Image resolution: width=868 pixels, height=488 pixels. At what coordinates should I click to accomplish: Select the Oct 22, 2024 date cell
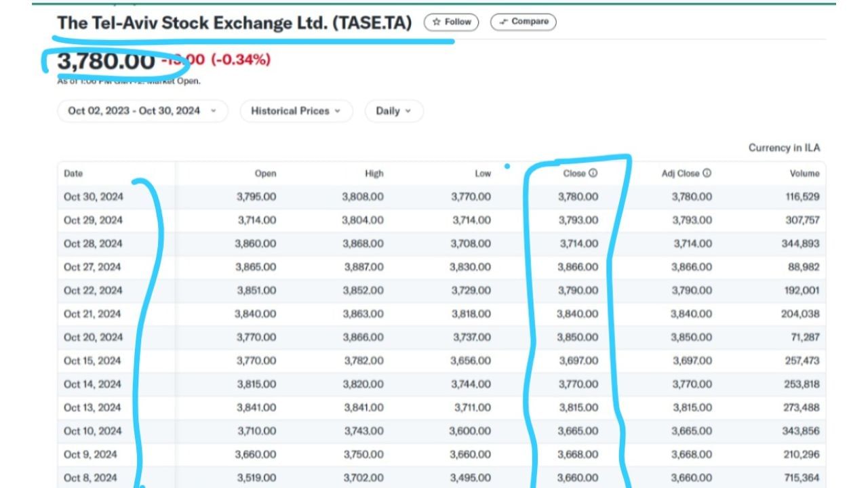click(93, 291)
